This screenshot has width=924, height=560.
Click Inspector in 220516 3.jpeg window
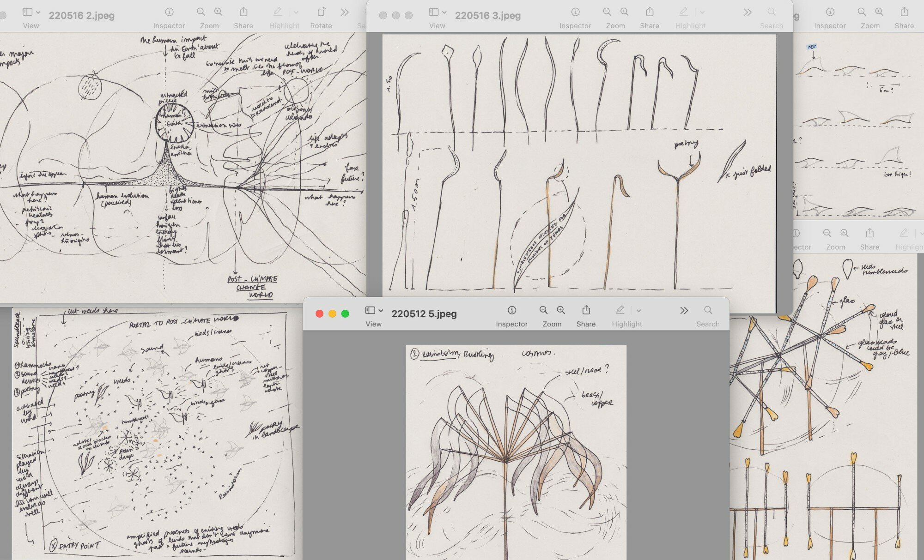click(575, 12)
